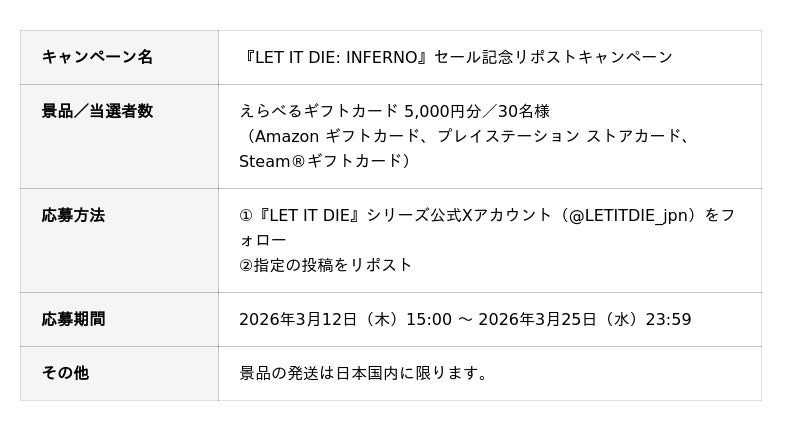The image size is (800, 431).
Task: Click the start date 2026年3月12日（木）15:00
Action: (x=345, y=319)
